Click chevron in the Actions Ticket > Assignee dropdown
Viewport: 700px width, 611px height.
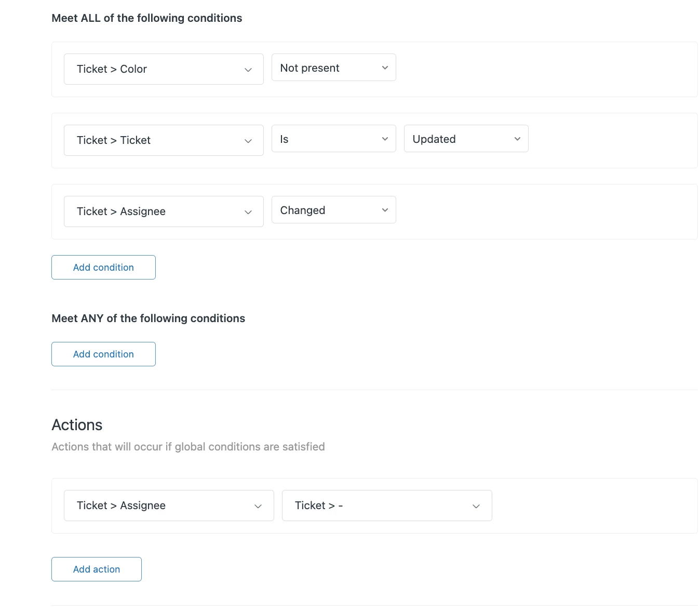click(258, 506)
